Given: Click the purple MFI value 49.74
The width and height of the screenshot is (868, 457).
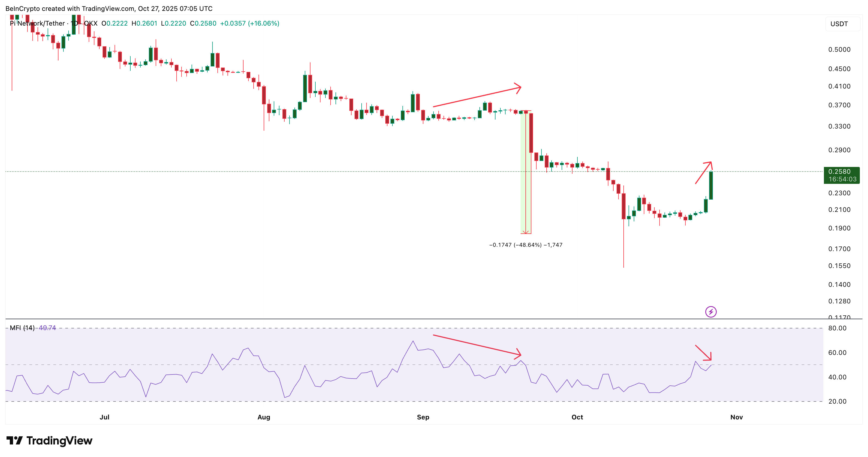Looking at the screenshot, I should pos(47,328).
